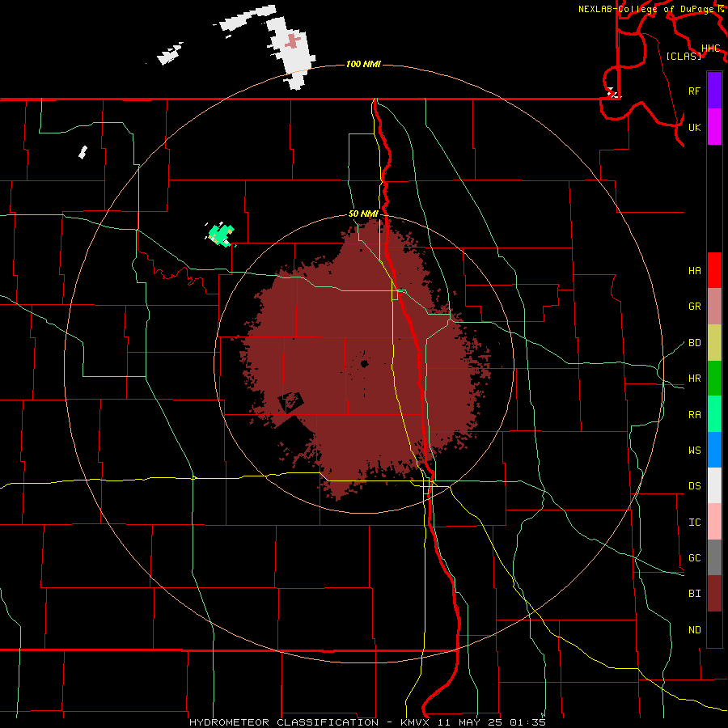
Task: Click the gray GC legend swatch
Action: point(714,557)
